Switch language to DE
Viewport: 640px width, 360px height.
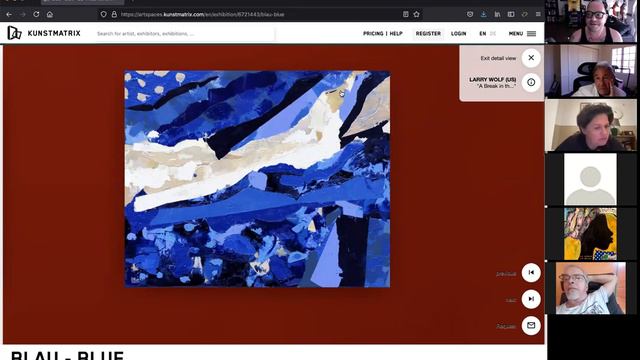[493, 33]
